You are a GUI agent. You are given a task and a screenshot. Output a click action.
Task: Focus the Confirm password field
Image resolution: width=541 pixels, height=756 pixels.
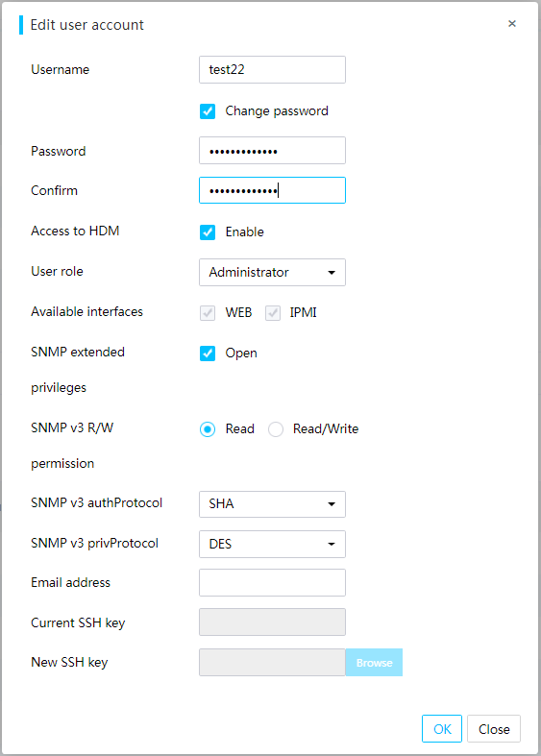(x=272, y=190)
